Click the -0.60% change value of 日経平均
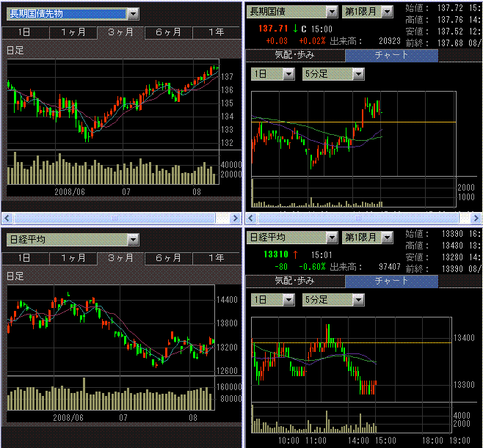The width and height of the screenshot is (483, 448). [x=312, y=267]
